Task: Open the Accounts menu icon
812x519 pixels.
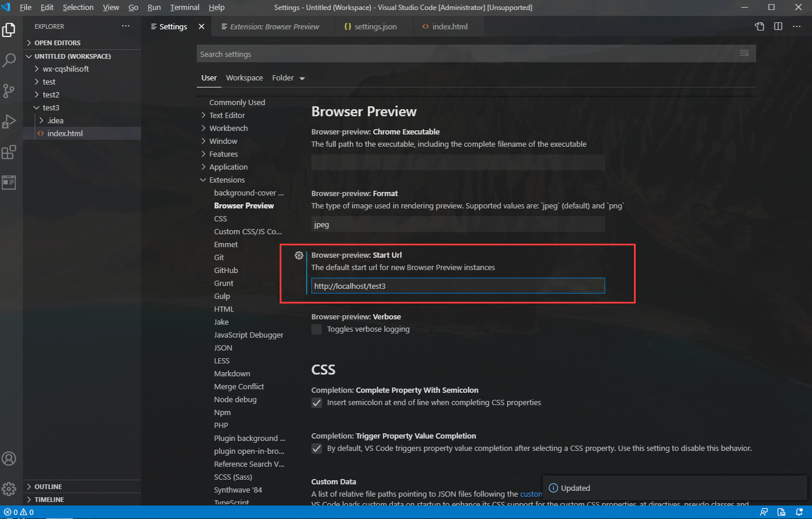Action: pyautogui.click(x=9, y=459)
